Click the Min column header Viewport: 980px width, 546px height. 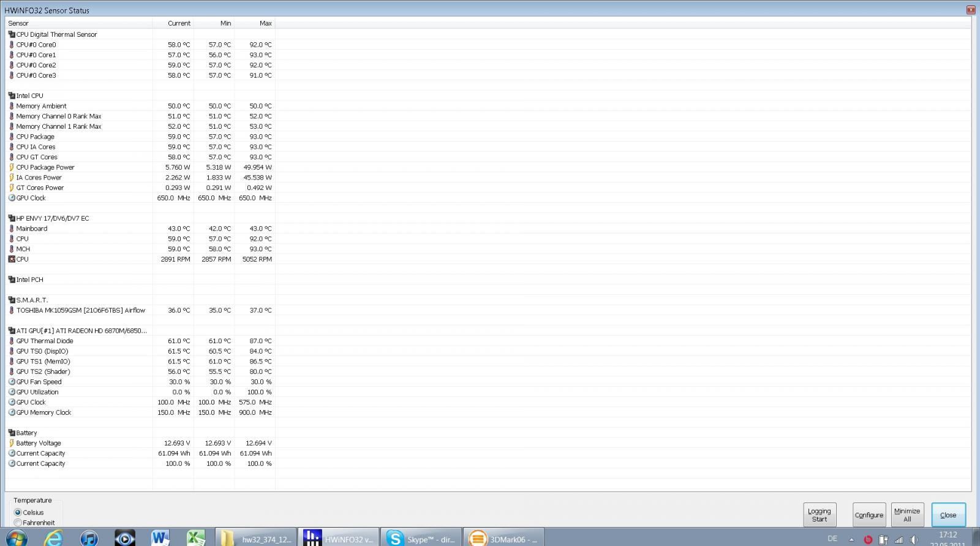pyautogui.click(x=214, y=23)
